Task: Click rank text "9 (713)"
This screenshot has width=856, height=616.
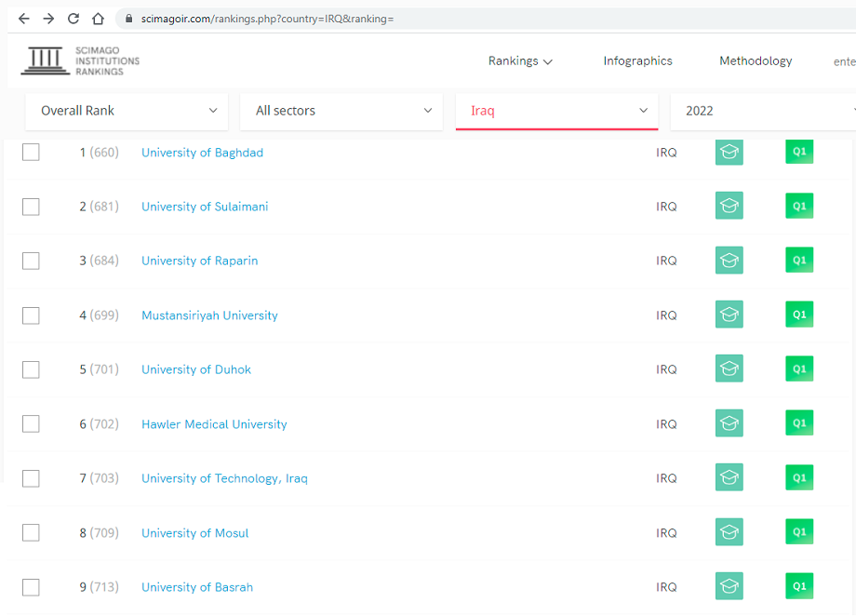Action: coord(99,587)
